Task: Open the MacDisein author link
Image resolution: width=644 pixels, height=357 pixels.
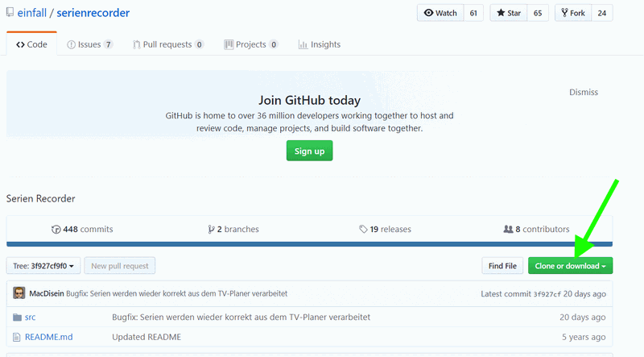Action: [x=47, y=293]
